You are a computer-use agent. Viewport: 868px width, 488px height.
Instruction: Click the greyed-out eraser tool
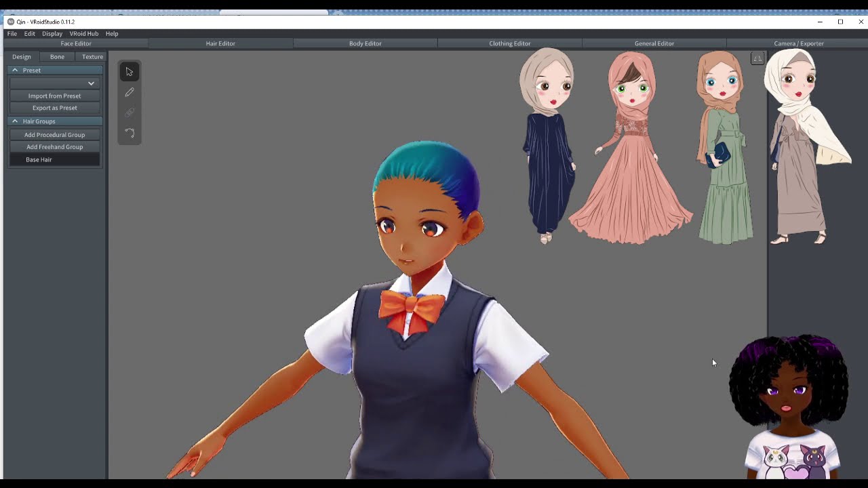pos(130,113)
